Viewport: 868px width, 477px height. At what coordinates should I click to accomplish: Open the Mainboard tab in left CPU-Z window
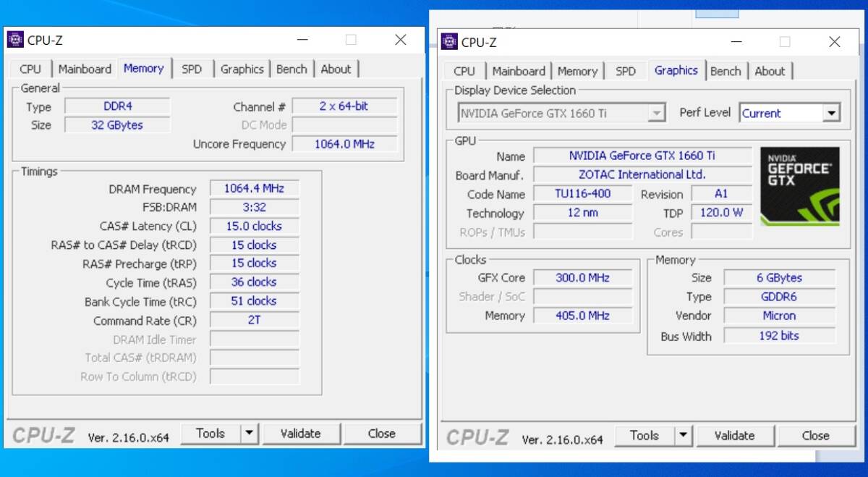pos(85,69)
